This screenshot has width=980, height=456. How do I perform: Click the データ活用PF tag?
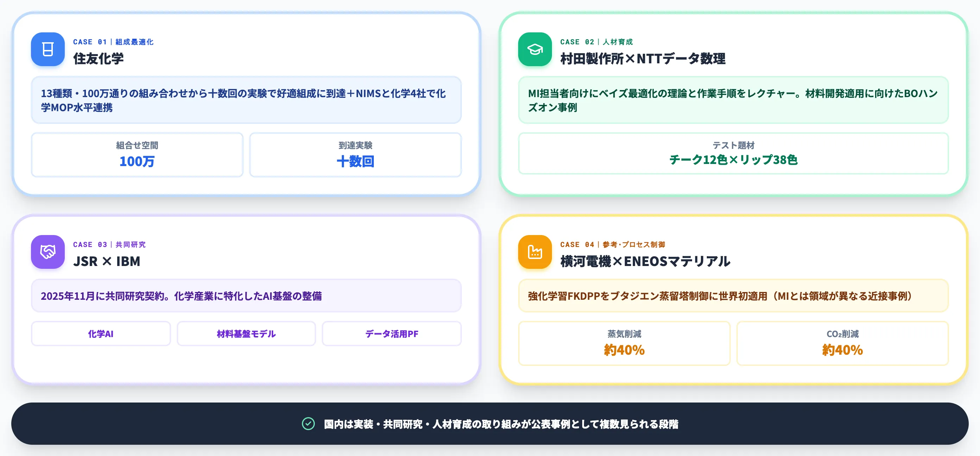click(391, 334)
